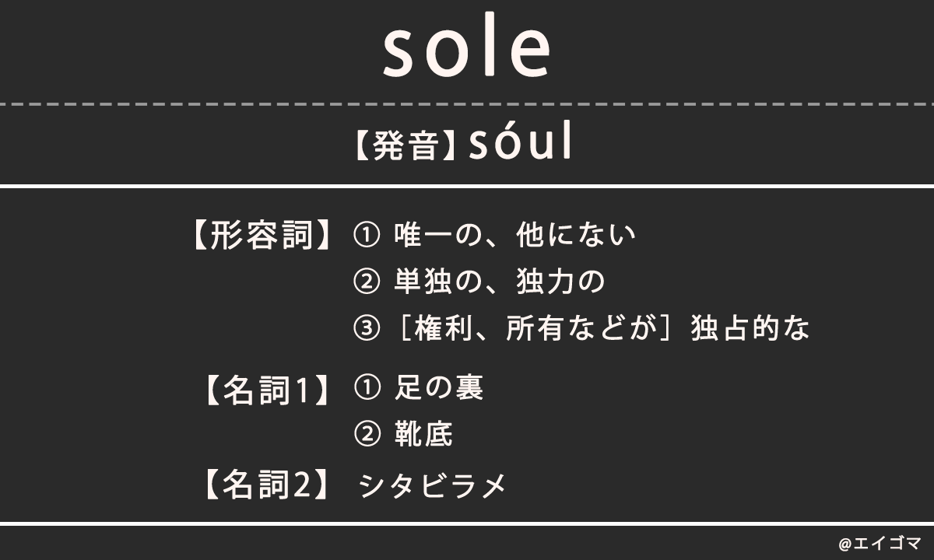Image resolution: width=934 pixels, height=560 pixels.
Task: Click the circled 1 before 足の裏
Action: coord(366,387)
